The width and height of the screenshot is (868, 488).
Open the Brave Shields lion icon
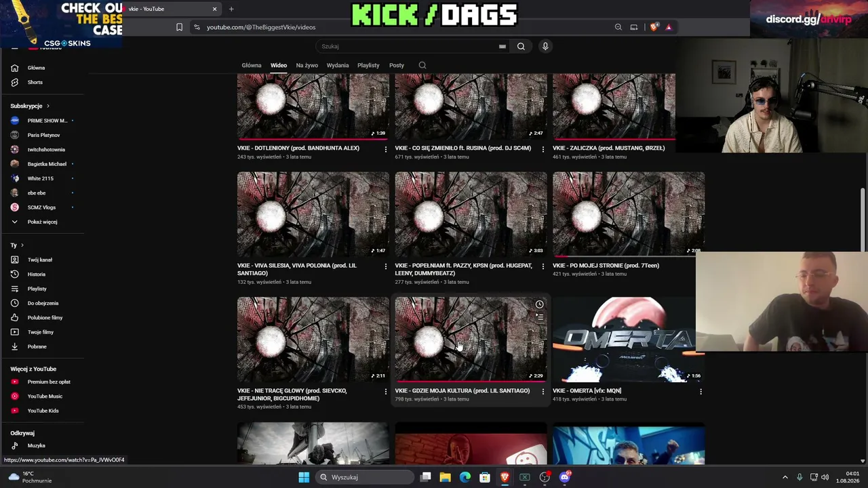point(654,27)
